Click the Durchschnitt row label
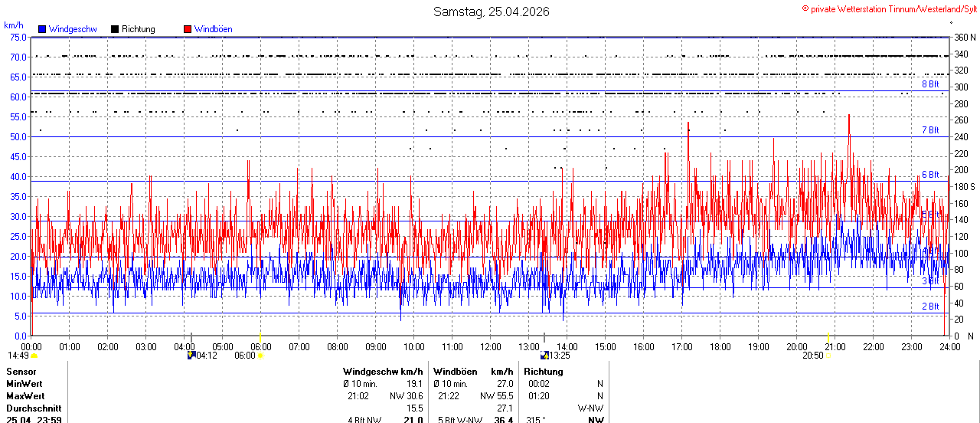 coord(34,408)
